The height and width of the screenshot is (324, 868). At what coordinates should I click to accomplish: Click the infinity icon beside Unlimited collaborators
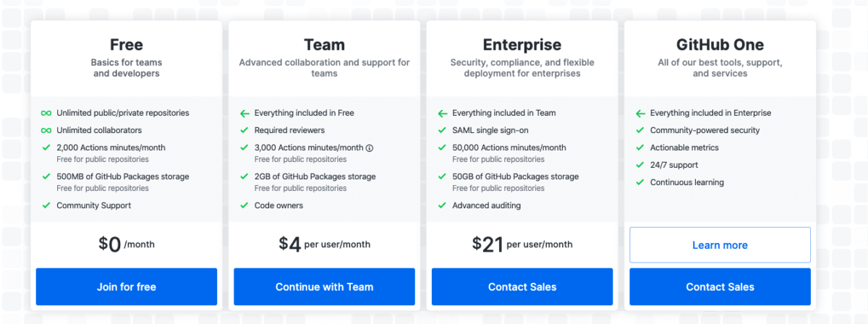(x=46, y=130)
